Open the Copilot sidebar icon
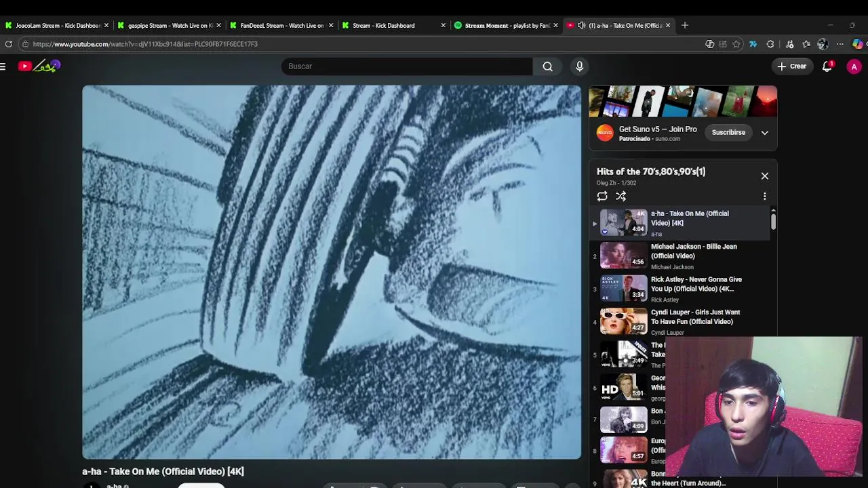Image resolution: width=868 pixels, height=488 pixels. click(859, 44)
